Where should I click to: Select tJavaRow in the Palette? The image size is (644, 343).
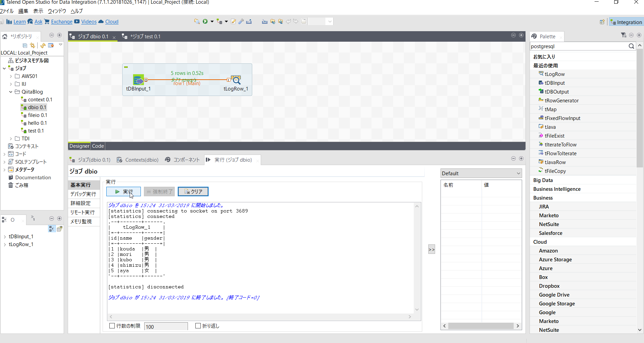[555, 162]
